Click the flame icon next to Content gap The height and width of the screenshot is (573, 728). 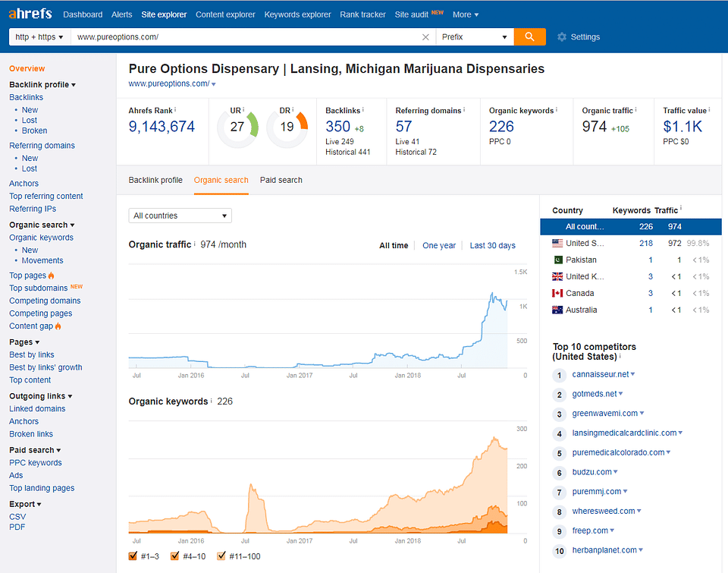point(58,326)
